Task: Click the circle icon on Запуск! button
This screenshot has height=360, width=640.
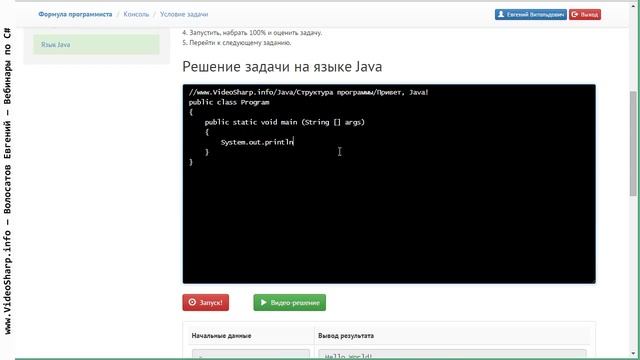Action: coord(192,302)
